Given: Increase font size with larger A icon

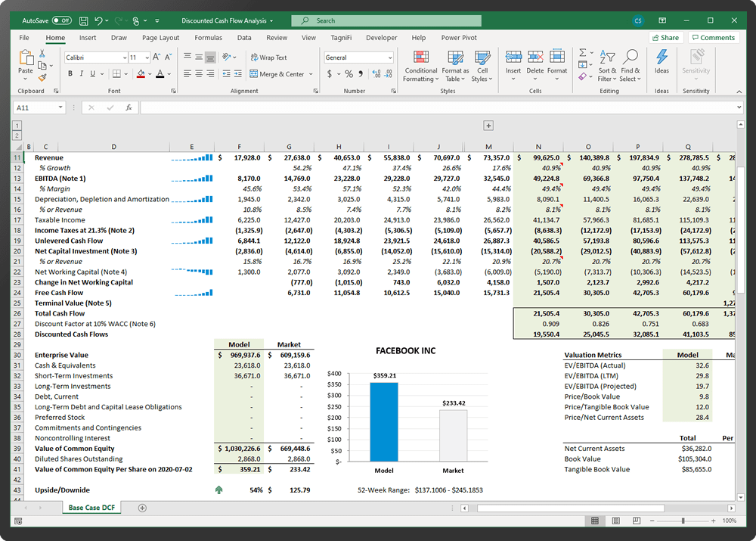Looking at the screenshot, I should (156, 57).
